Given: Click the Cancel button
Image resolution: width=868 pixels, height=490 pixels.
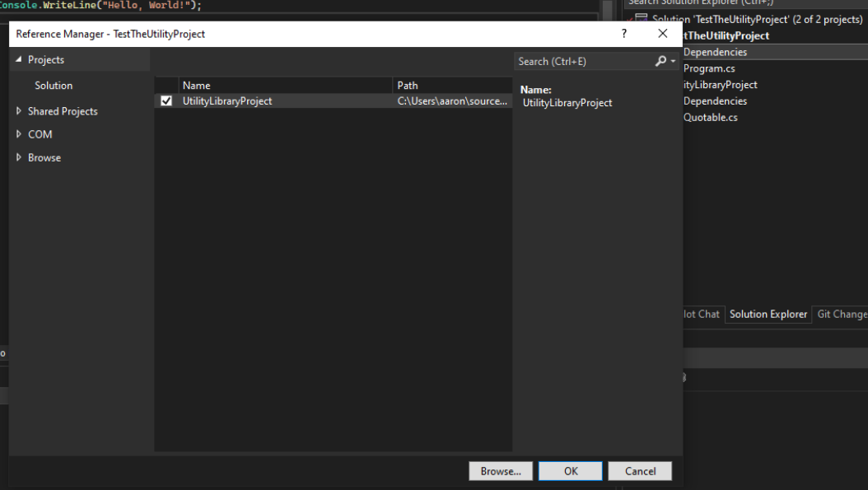Looking at the screenshot, I should (x=641, y=471).
